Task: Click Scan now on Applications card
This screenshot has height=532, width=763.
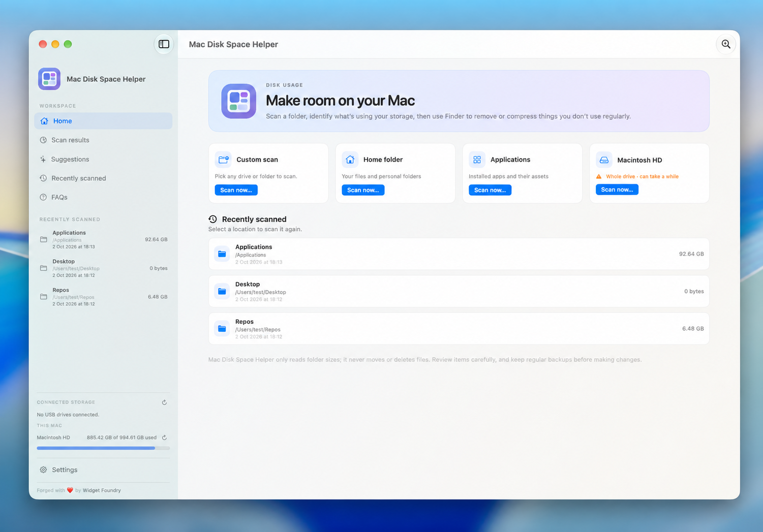Action: [490, 190]
